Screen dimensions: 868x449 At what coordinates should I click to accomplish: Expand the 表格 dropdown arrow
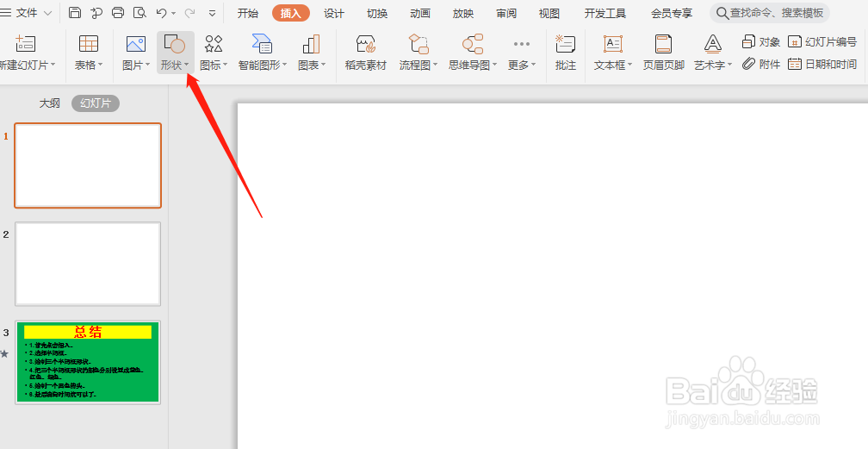tap(100, 65)
